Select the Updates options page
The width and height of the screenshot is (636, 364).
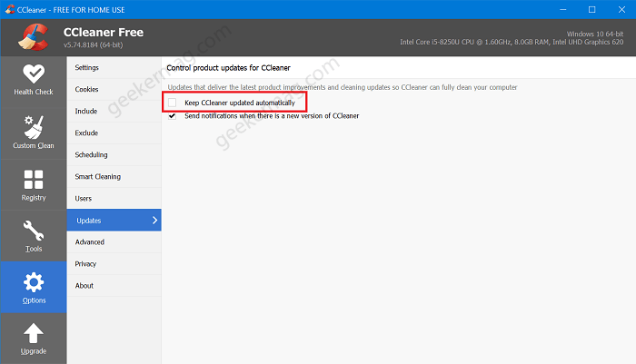coord(114,220)
